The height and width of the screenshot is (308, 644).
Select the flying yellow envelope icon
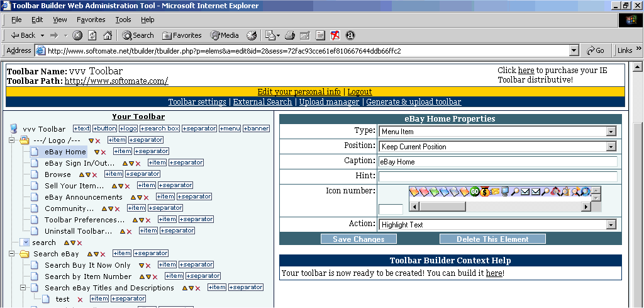[495, 191]
